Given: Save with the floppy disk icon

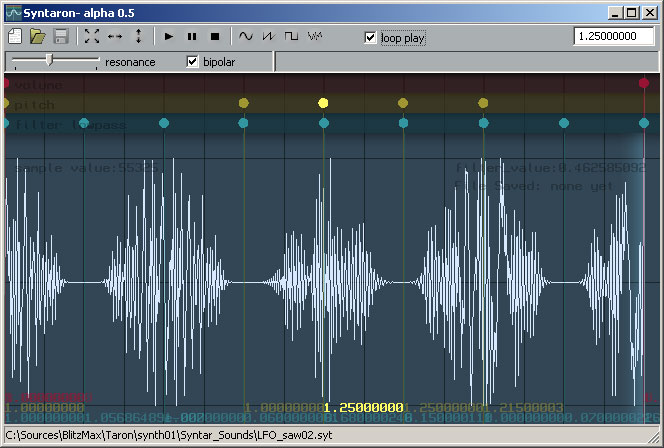Looking at the screenshot, I should (x=61, y=36).
